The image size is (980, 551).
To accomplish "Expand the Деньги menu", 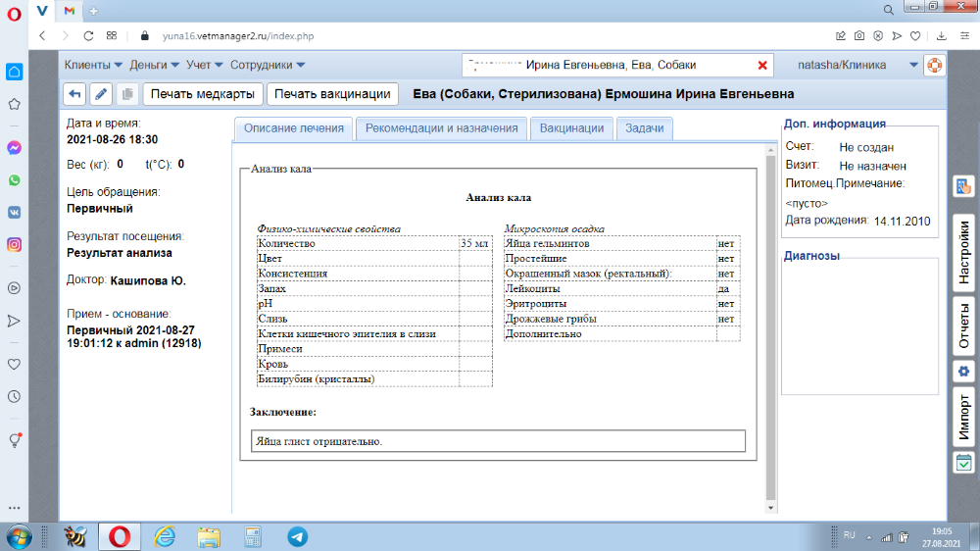I will tap(154, 65).
